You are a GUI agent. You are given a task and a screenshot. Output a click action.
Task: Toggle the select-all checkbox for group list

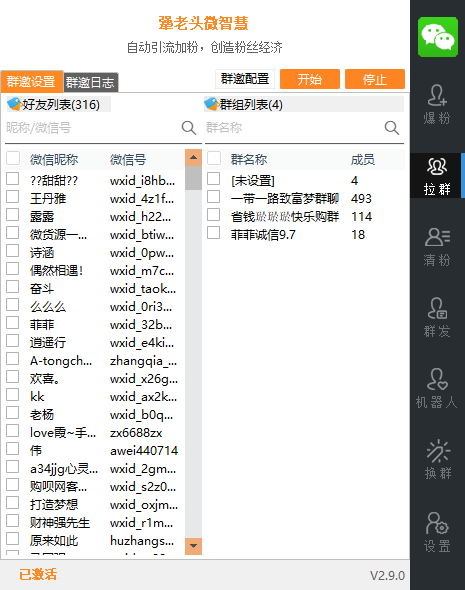(214, 159)
